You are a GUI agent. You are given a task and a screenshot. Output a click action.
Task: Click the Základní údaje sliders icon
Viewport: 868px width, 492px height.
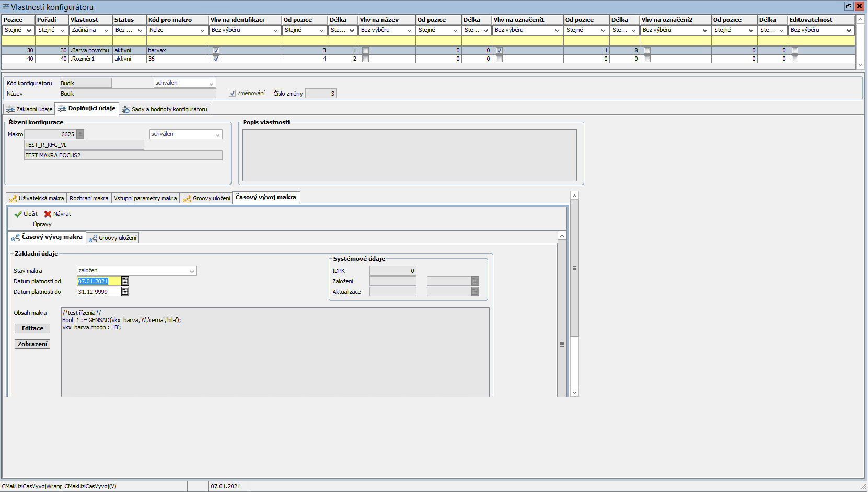[10, 109]
